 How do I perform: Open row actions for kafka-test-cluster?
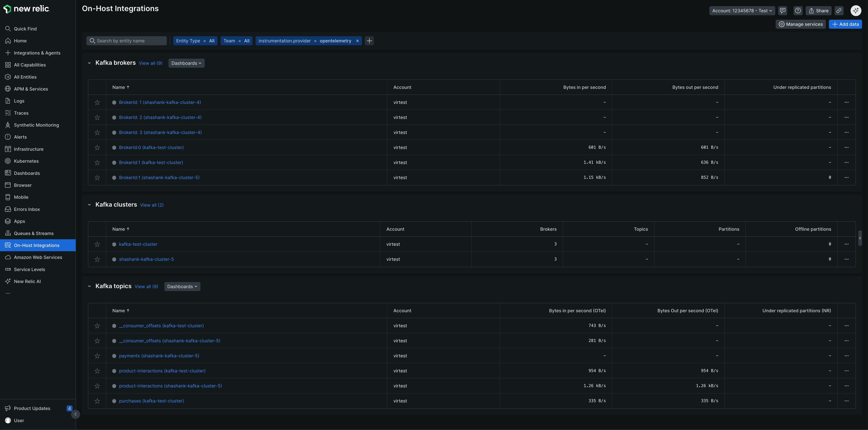click(x=846, y=244)
